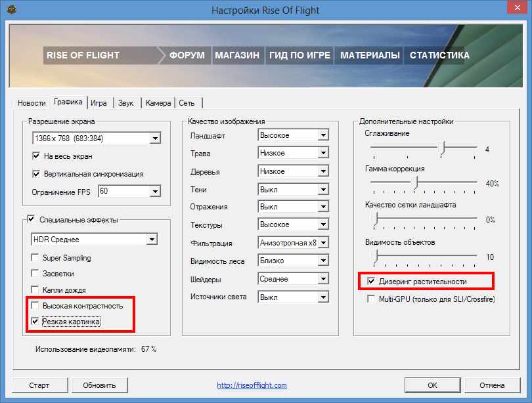Expand the Деревья quality dropdown

click(293, 171)
